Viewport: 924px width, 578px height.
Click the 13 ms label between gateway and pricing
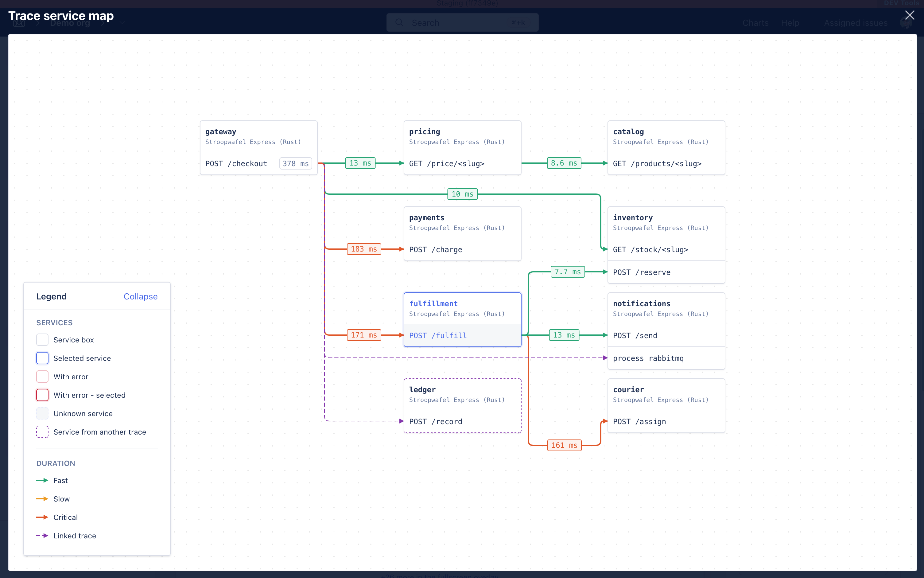[360, 163]
